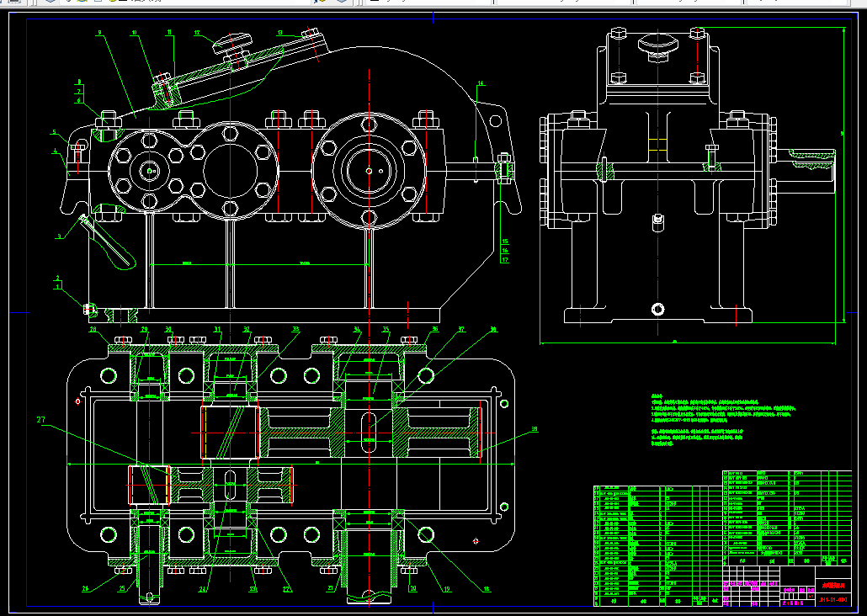Click part label 9 on front view
This screenshot has width=867, height=616.
tap(99, 33)
